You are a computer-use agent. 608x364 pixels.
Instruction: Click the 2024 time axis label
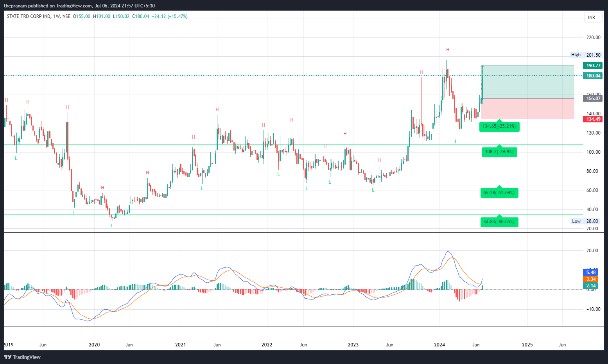coord(439,345)
